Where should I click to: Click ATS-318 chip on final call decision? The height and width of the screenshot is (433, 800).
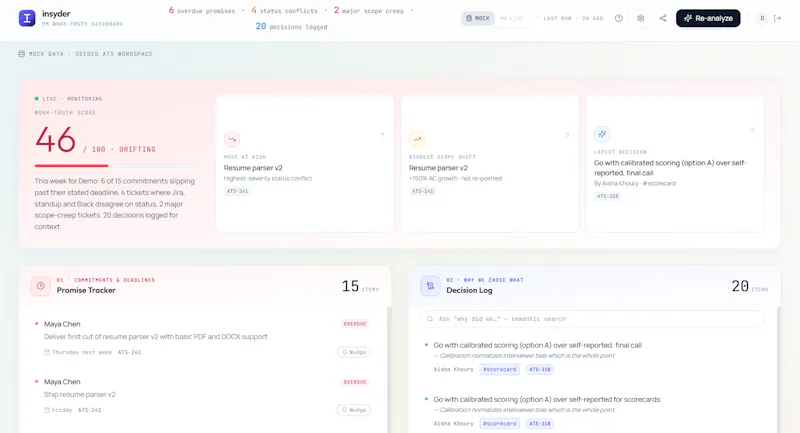click(540, 369)
